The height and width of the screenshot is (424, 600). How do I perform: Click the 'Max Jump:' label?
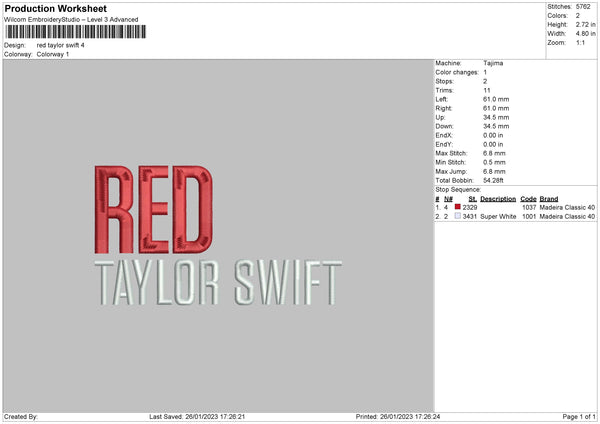(451, 172)
